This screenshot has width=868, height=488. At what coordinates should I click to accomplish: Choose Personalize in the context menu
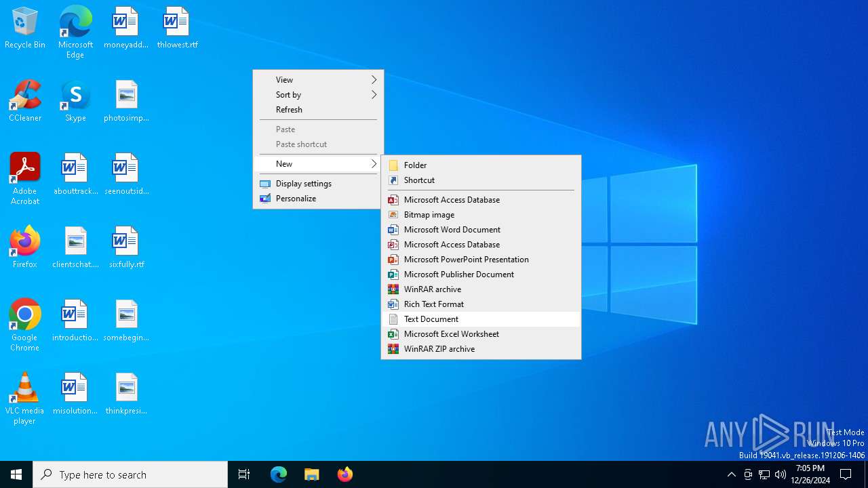point(318,199)
